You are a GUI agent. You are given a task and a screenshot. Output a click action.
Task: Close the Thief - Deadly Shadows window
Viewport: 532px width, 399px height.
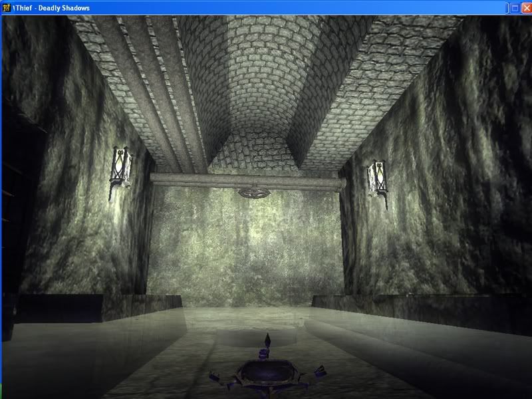(x=525, y=7)
